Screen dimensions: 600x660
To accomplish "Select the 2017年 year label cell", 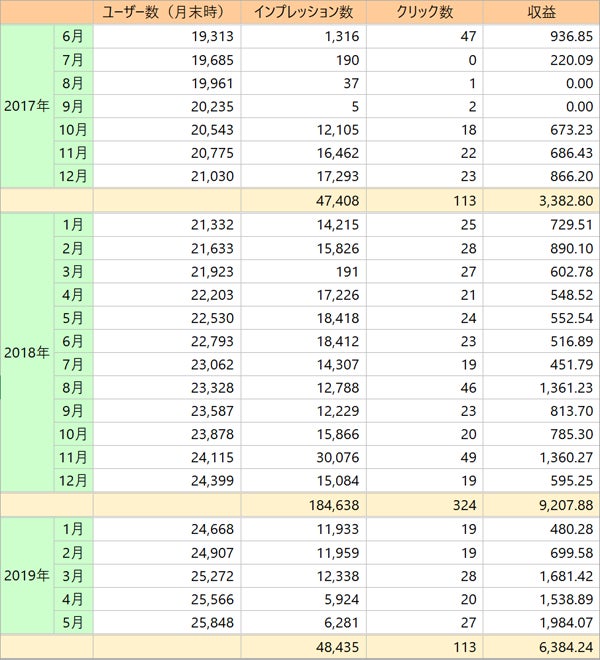I will pos(26,106).
